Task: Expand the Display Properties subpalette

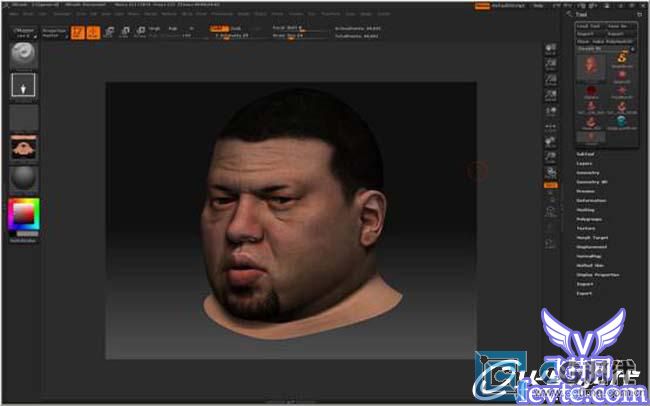Action: pyautogui.click(x=597, y=275)
